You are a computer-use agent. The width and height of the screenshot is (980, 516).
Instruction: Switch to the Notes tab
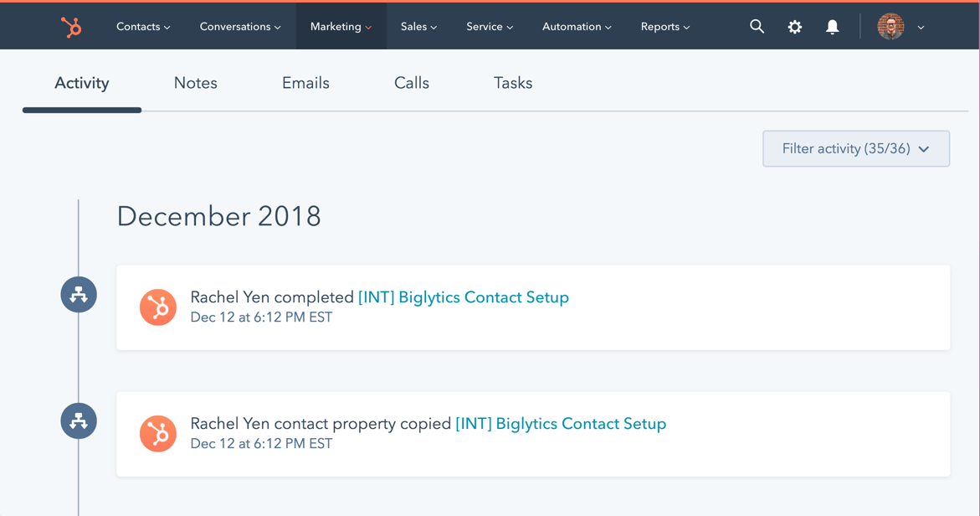click(196, 83)
